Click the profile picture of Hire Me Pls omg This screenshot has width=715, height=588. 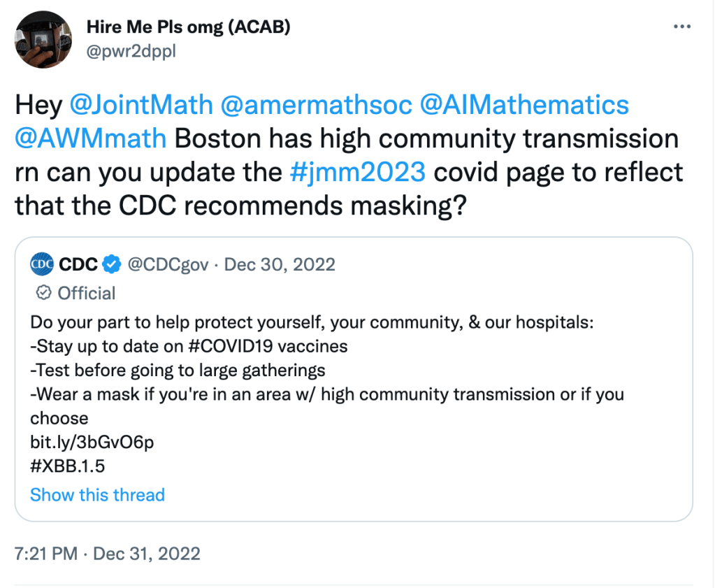point(43,40)
